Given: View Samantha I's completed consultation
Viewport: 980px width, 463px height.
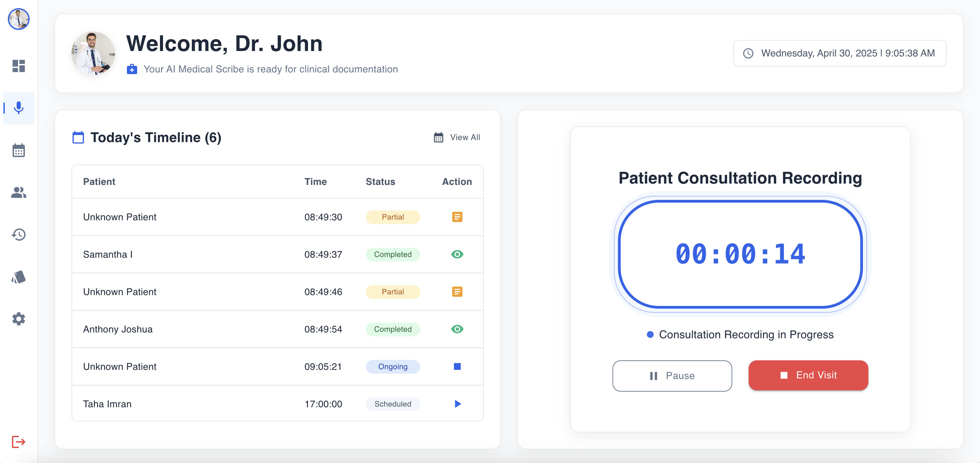Looking at the screenshot, I should tap(457, 254).
